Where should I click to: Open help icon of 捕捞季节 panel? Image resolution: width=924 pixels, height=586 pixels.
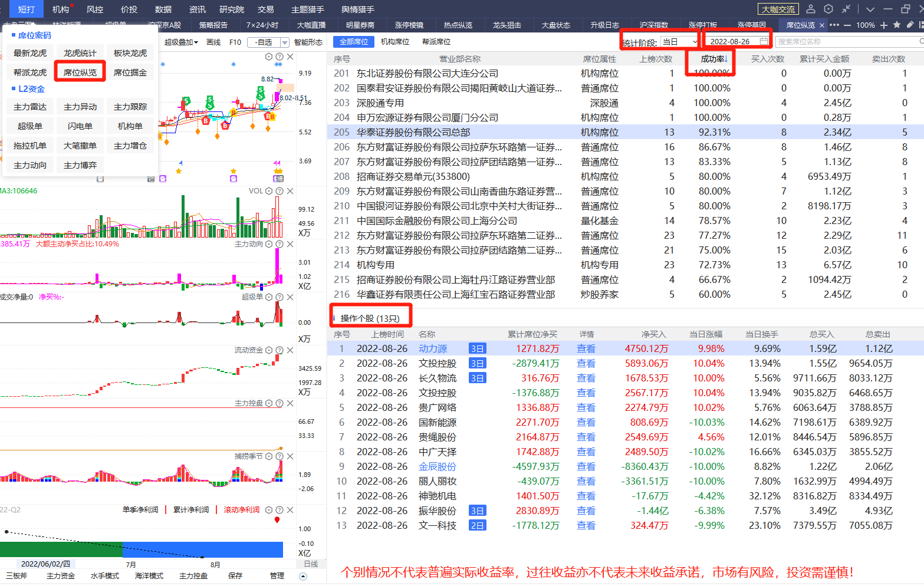click(279, 456)
